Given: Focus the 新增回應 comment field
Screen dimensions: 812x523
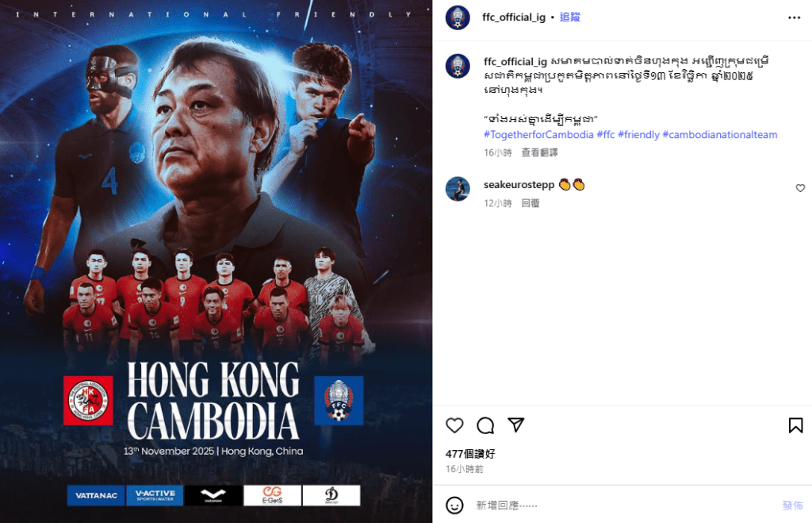Looking at the screenshot, I should (x=622, y=506).
